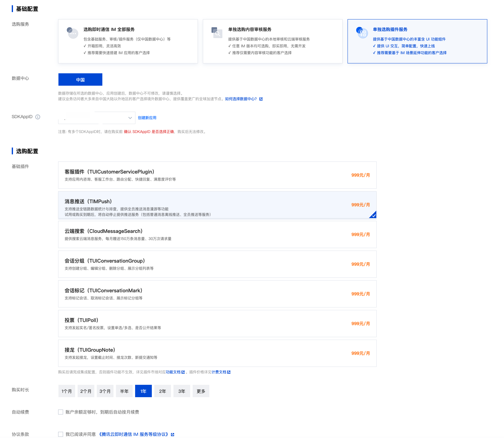Click the red 确认 SDKAppID 是否选择正确 text

pos(149,132)
